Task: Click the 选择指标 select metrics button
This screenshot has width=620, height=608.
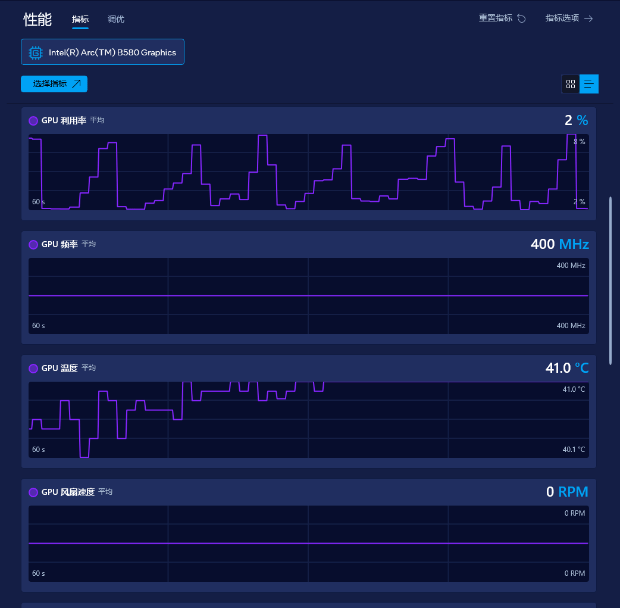Action: [x=54, y=84]
